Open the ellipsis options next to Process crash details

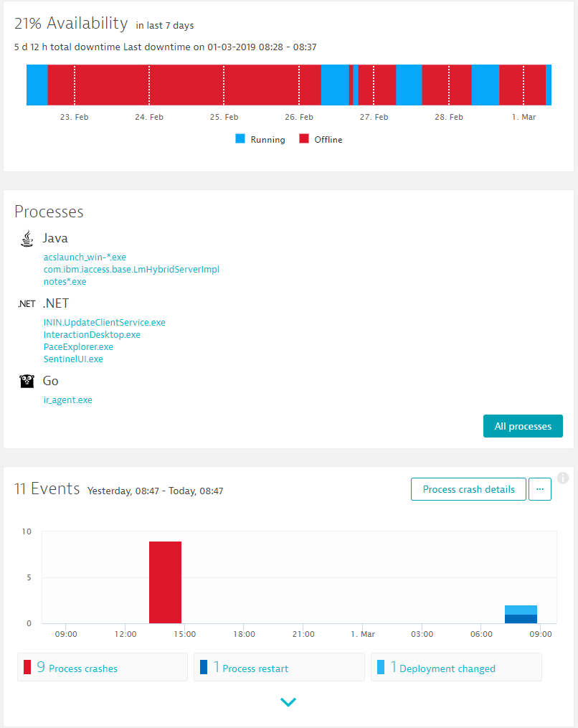(x=540, y=489)
